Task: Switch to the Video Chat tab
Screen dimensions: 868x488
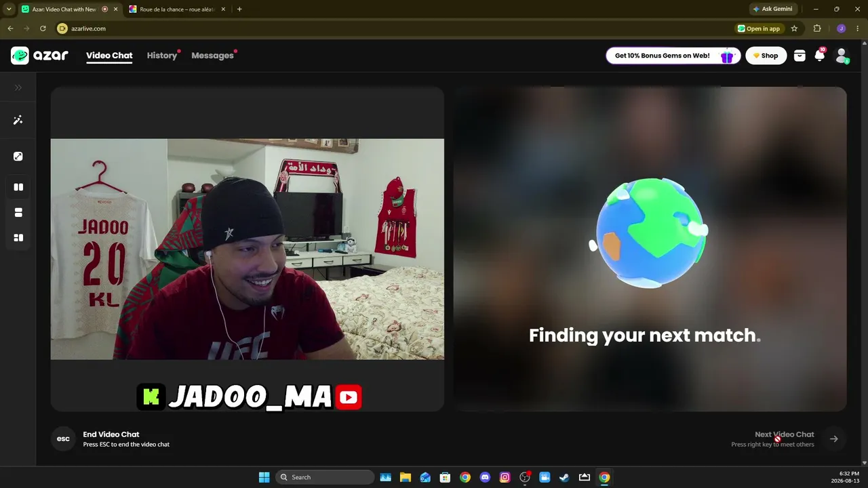Action: [x=109, y=56]
